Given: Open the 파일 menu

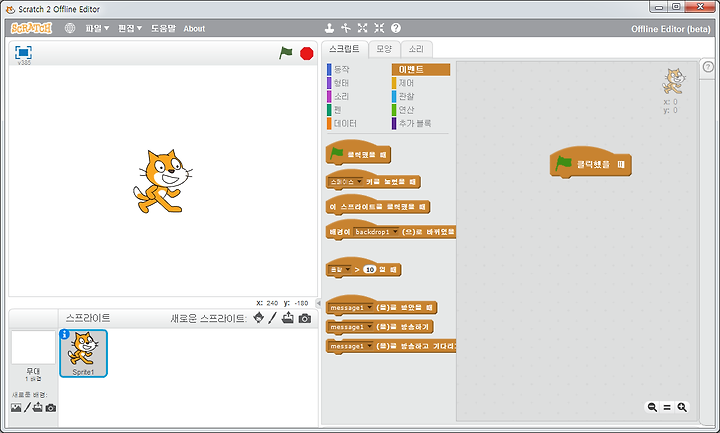Looking at the screenshot, I should 97,28.
